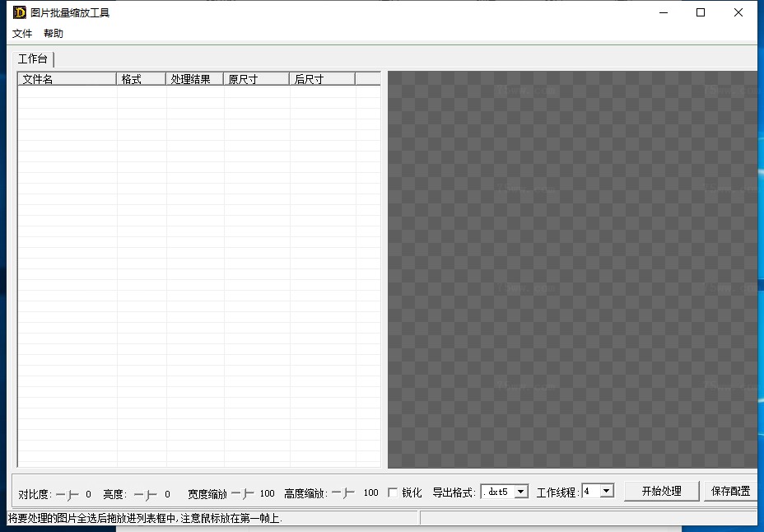This screenshot has height=532, width=764.
Task: Sort by the 格式 column header
Action: (141, 79)
